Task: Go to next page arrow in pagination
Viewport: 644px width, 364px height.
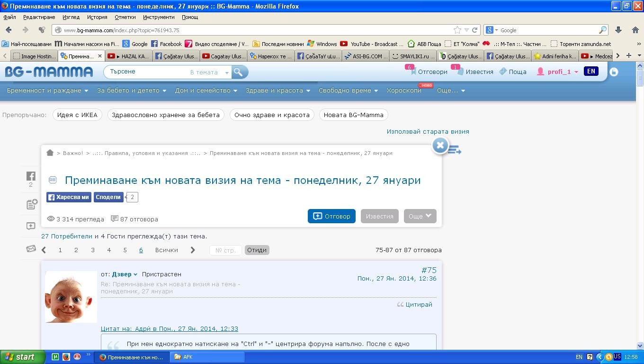Action: [x=193, y=250]
